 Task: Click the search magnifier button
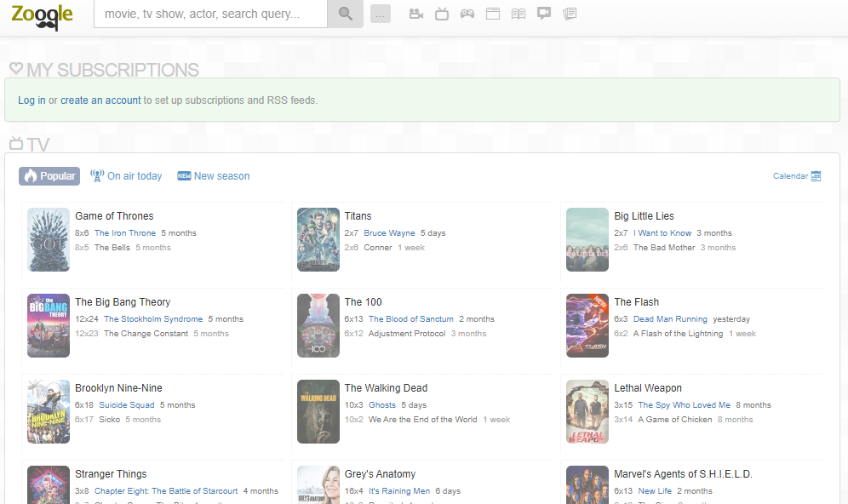[346, 14]
